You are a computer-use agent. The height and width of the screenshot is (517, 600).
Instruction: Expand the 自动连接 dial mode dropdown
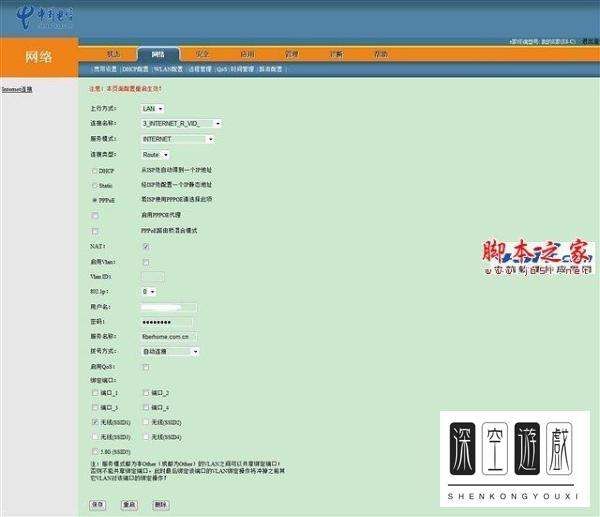(170, 351)
